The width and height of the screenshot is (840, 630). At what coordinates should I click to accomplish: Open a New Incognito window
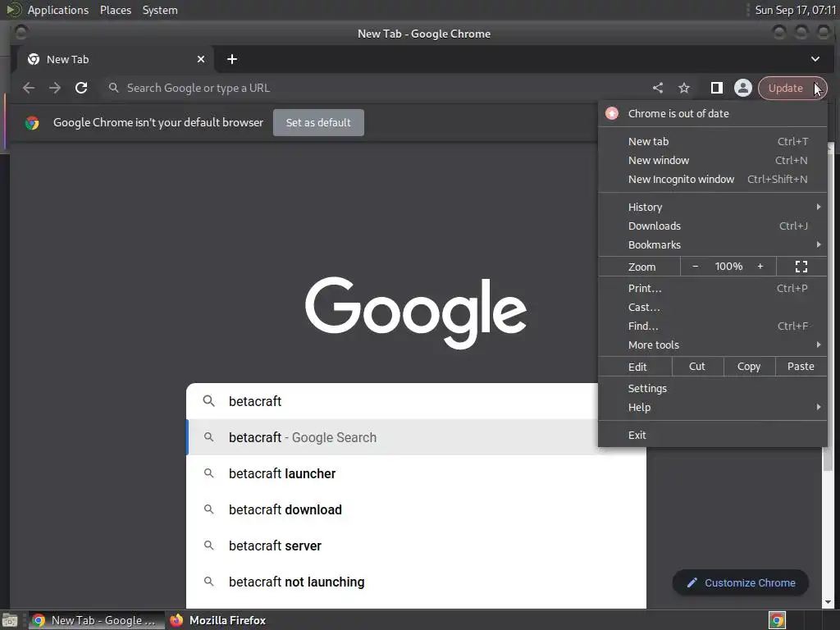coord(713,179)
